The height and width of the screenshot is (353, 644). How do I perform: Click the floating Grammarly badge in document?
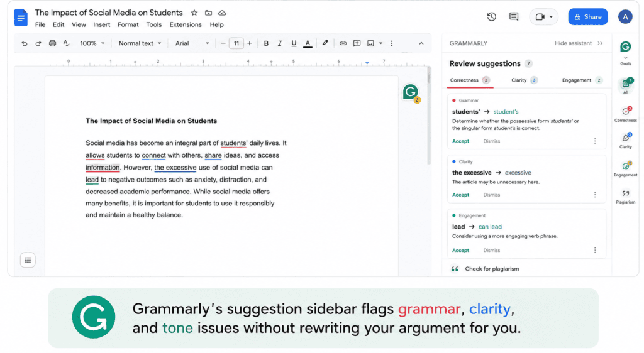[411, 92]
